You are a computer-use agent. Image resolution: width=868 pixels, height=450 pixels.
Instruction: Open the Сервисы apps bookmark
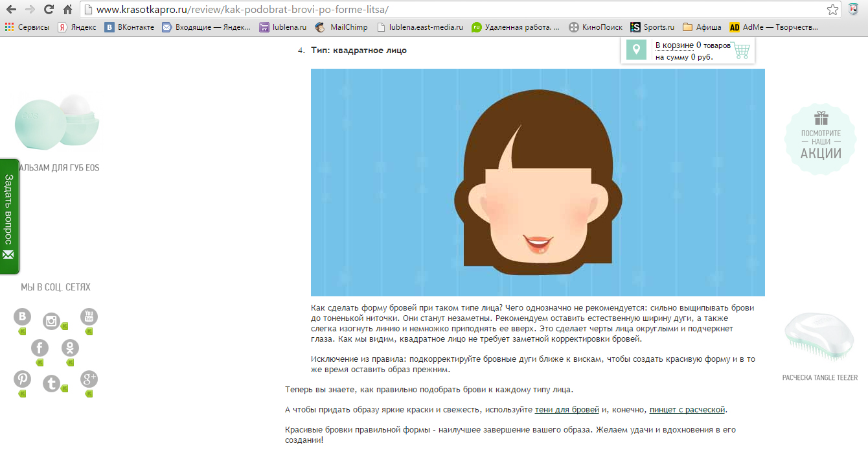[x=27, y=27]
